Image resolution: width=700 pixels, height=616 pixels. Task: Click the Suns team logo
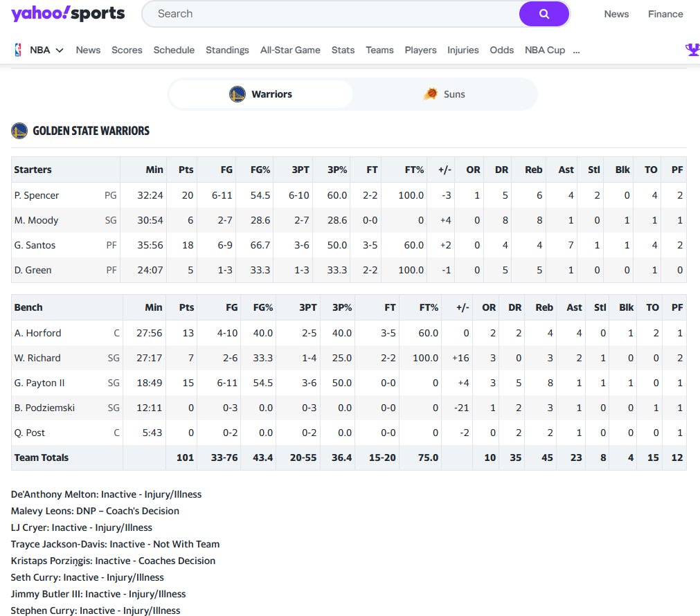(431, 93)
